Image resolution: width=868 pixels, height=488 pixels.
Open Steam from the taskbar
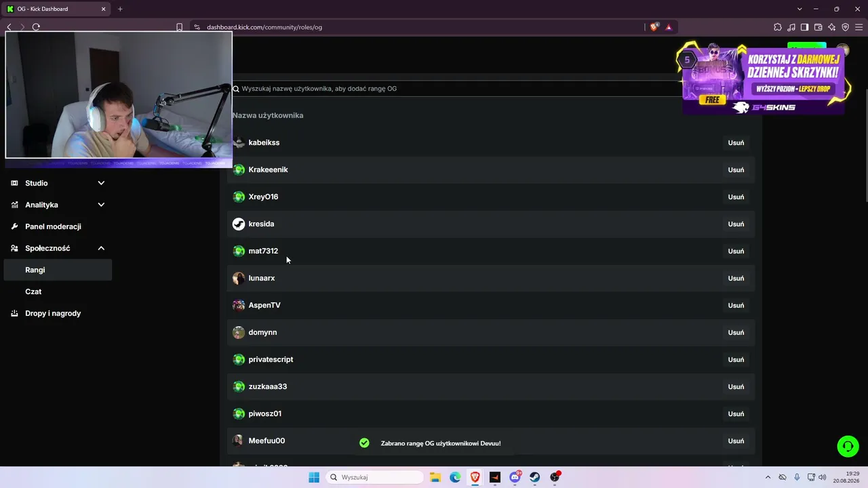pos(535,477)
